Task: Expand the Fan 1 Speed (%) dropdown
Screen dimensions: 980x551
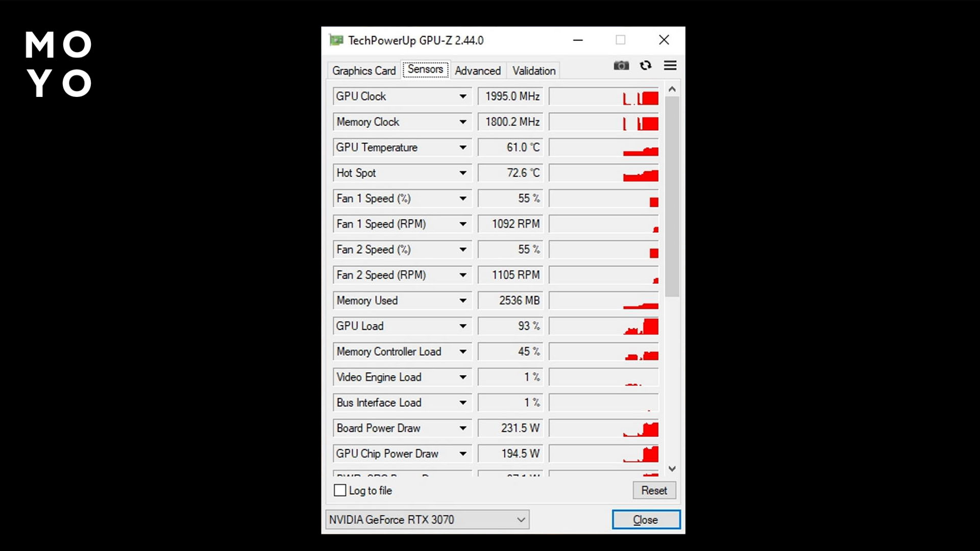Action: 463,198
